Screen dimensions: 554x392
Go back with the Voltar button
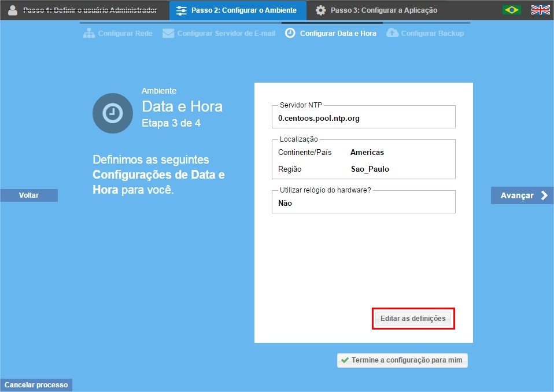click(x=29, y=195)
